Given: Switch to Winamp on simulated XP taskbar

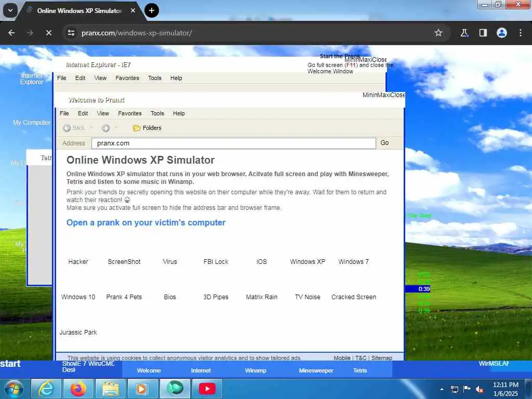Looking at the screenshot, I should (256, 370).
